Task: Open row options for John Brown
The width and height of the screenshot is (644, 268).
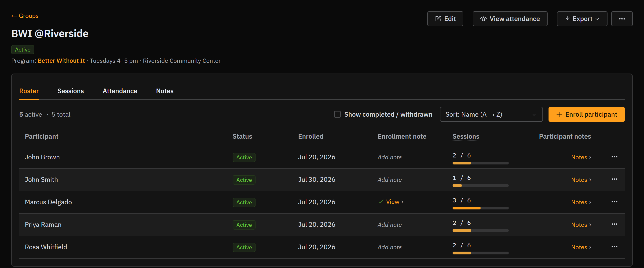Action: coord(614,157)
